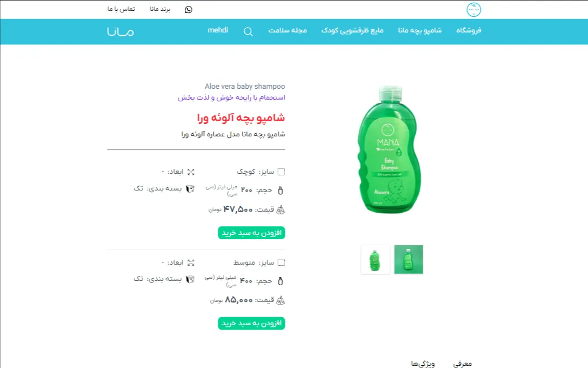Viewport: 588px width, 368px height.
Task: Open مایع ظرفشویی کودک menu item
Action: pyautogui.click(x=352, y=30)
